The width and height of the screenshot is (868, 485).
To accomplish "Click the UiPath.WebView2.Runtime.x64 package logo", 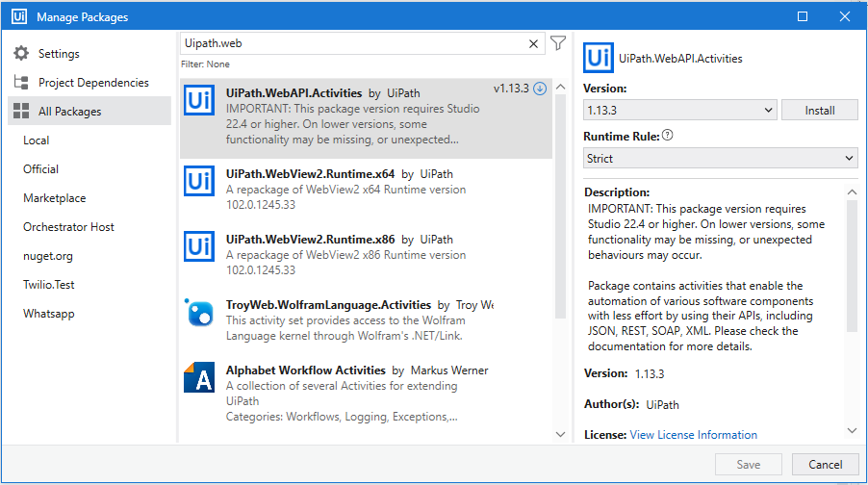I will coord(199,181).
